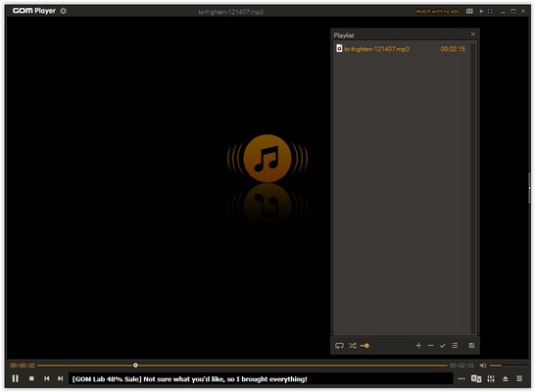
Task: Click the audio file icon beside to-frighten-121407.mp3
Action: pyautogui.click(x=339, y=48)
